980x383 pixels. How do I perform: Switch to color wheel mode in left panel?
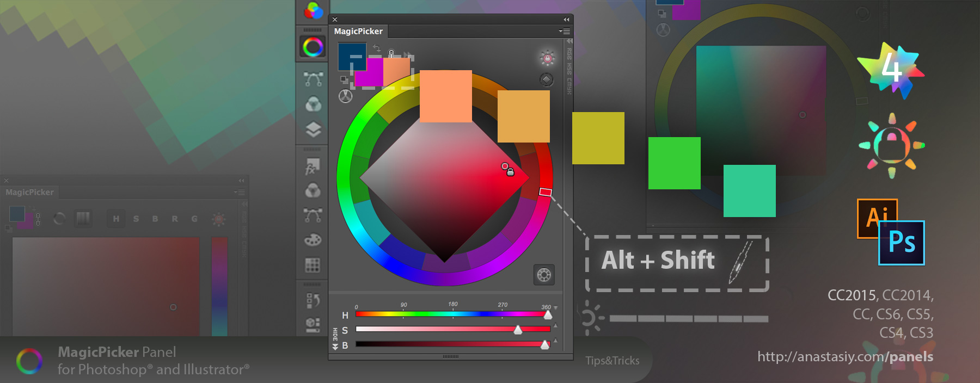click(59, 219)
